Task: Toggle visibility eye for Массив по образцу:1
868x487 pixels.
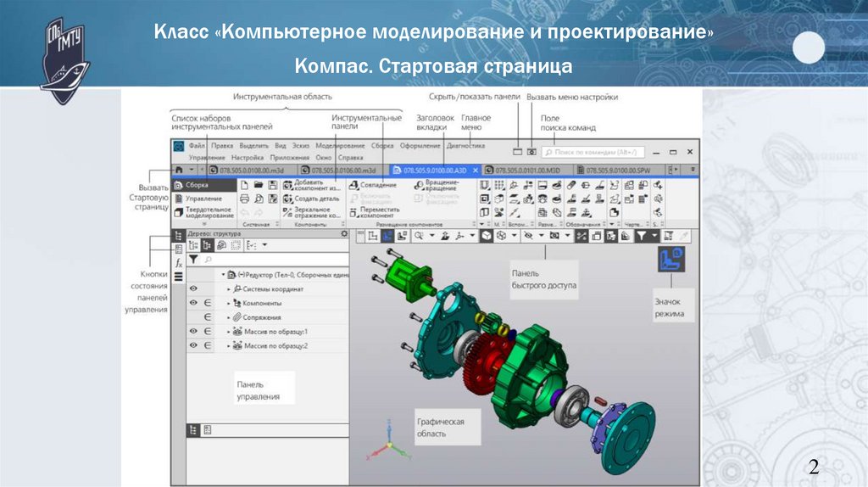Action: point(193,331)
